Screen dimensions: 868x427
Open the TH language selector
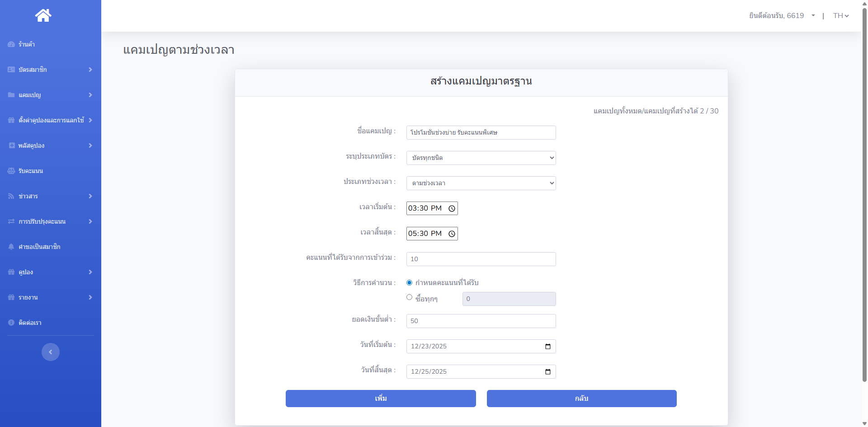coord(841,15)
